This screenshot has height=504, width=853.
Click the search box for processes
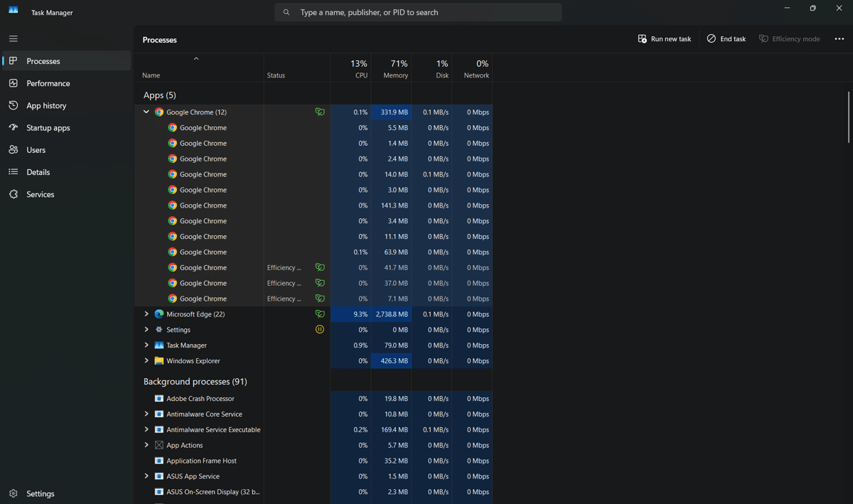pyautogui.click(x=418, y=12)
